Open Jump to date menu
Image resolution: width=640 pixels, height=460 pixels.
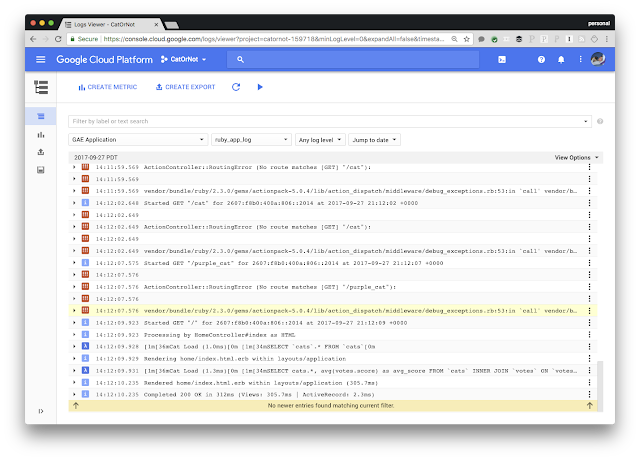coord(374,140)
